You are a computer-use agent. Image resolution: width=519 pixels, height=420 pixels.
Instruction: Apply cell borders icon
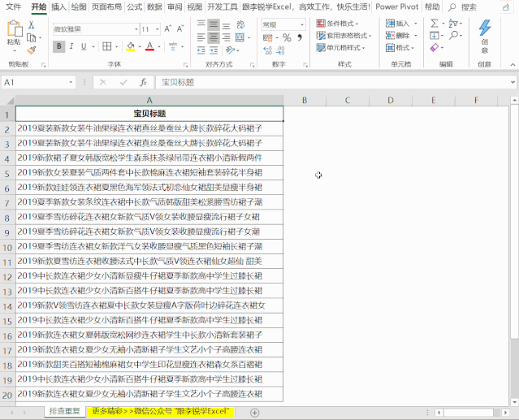pyautogui.click(x=107, y=46)
